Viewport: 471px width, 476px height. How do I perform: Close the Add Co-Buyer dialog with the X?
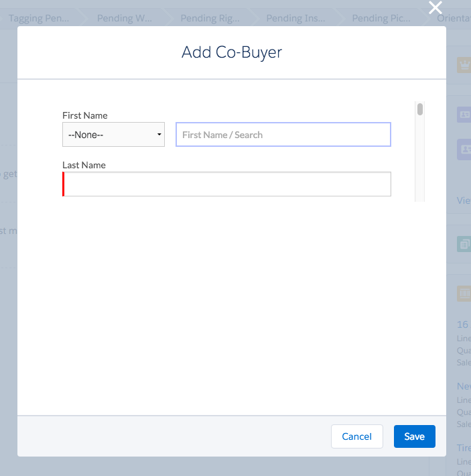click(435, 8)
